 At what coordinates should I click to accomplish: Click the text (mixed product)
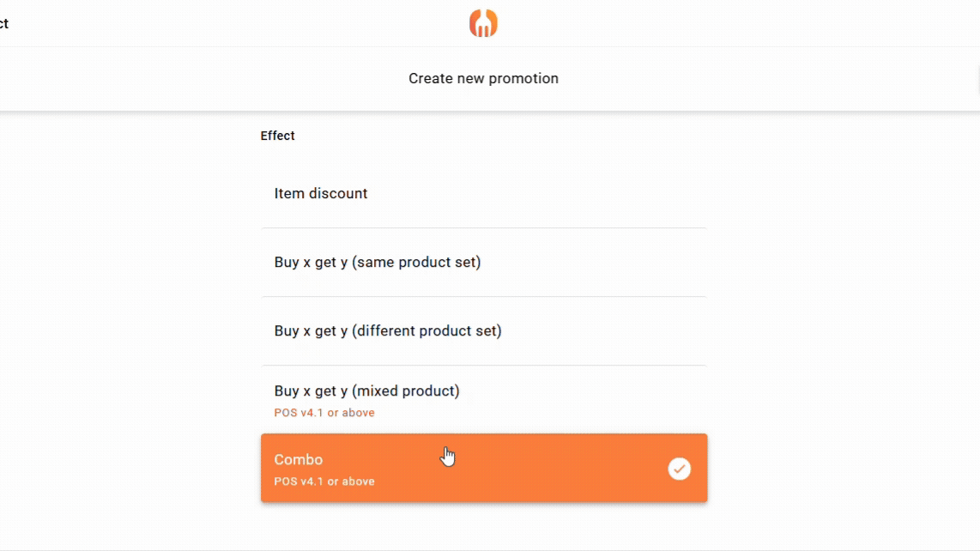pos(406,391)
